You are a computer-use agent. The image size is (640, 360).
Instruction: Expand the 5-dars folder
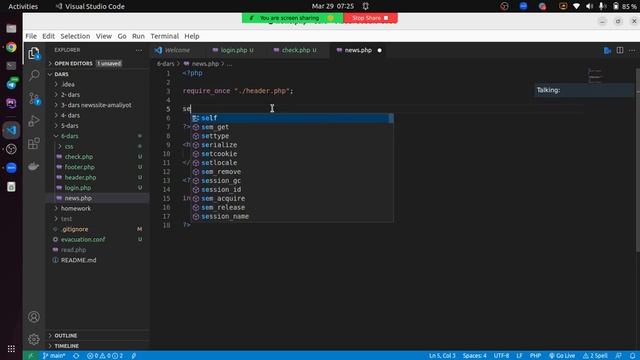click(x=69, y=126)
